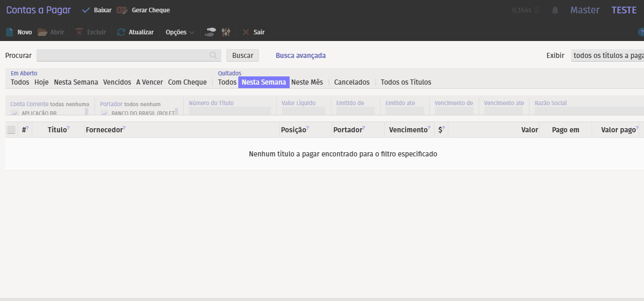Click the Número do Título input field
This screenshot has height=301, width=644.
230,111
